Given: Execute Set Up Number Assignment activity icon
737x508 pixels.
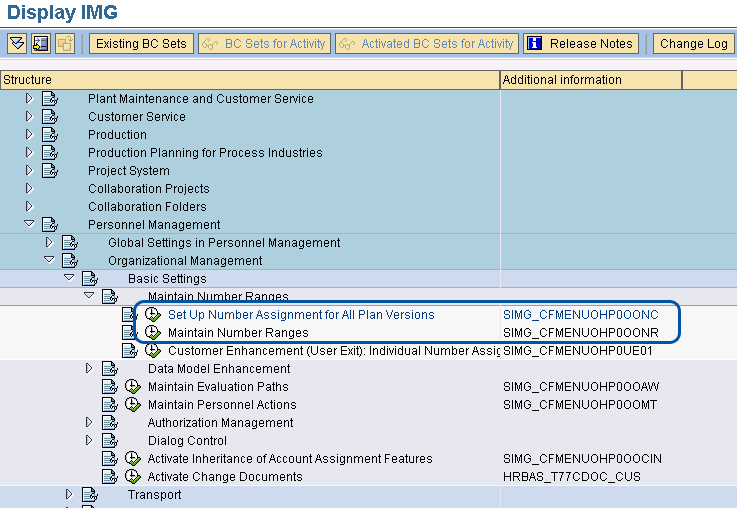Looking at the screenshot, I should pyautogui.click(x=152, y=315).
